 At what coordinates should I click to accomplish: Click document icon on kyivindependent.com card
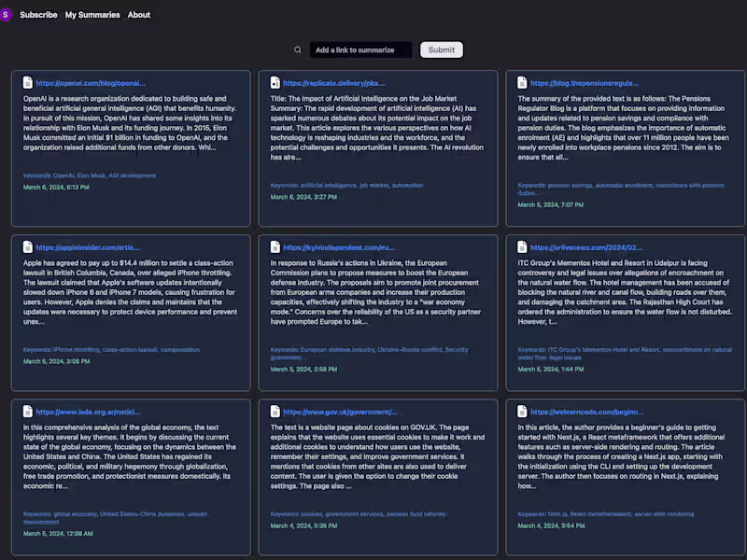(x=275, y=246)
